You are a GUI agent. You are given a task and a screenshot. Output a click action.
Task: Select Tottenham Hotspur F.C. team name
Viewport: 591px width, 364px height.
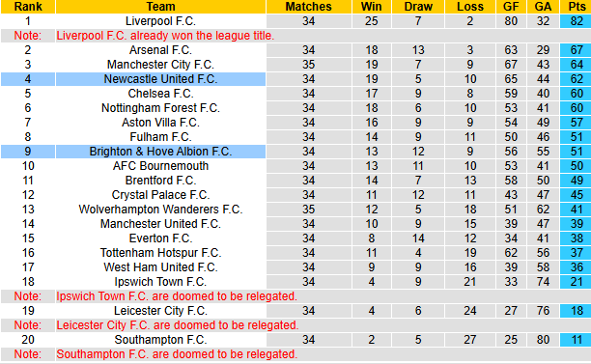[160, 253]
